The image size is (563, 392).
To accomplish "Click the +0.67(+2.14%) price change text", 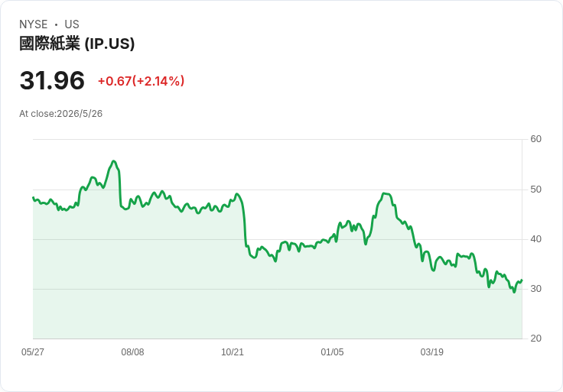I will [x=141, y=81].
